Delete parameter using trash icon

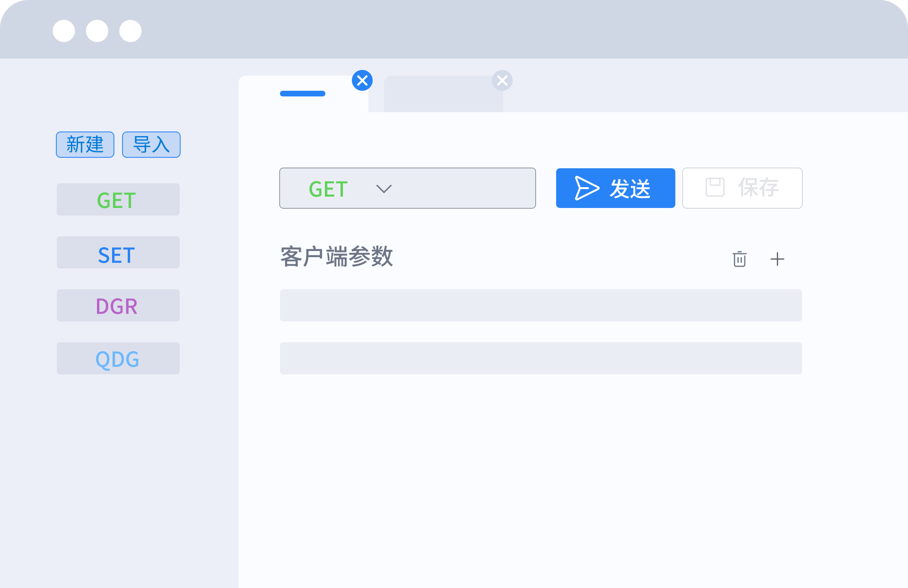pyautogui.click(x=740, y=259)
